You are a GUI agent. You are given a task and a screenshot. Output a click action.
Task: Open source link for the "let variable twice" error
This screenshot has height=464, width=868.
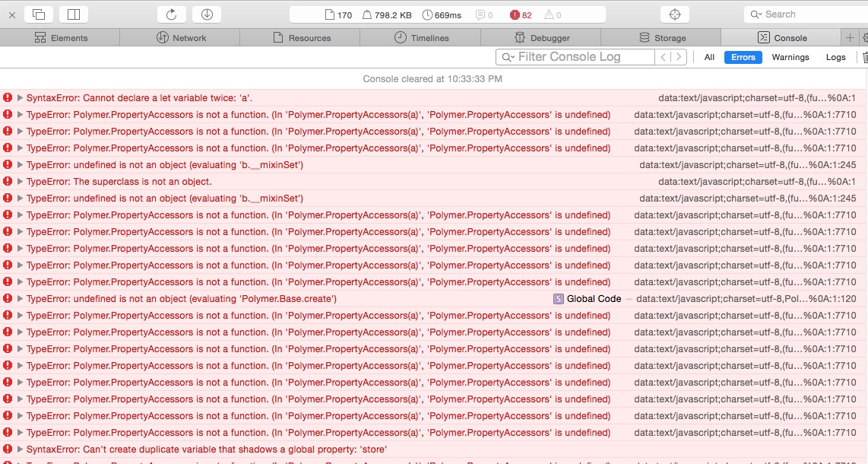(757, 98)
